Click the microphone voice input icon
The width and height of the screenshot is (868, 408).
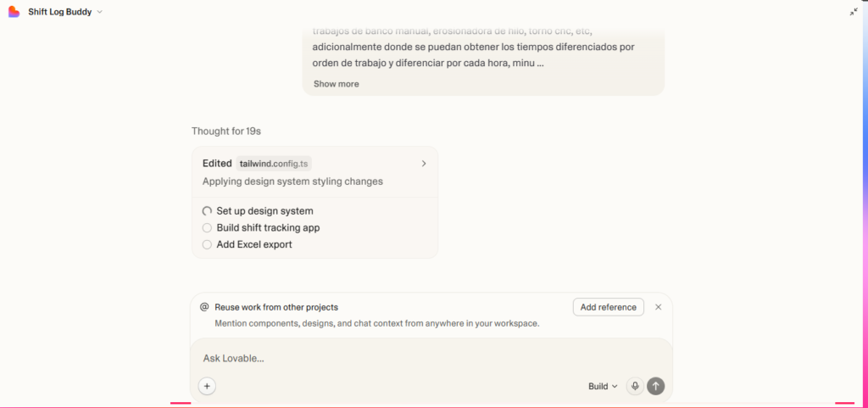point(635,386)
